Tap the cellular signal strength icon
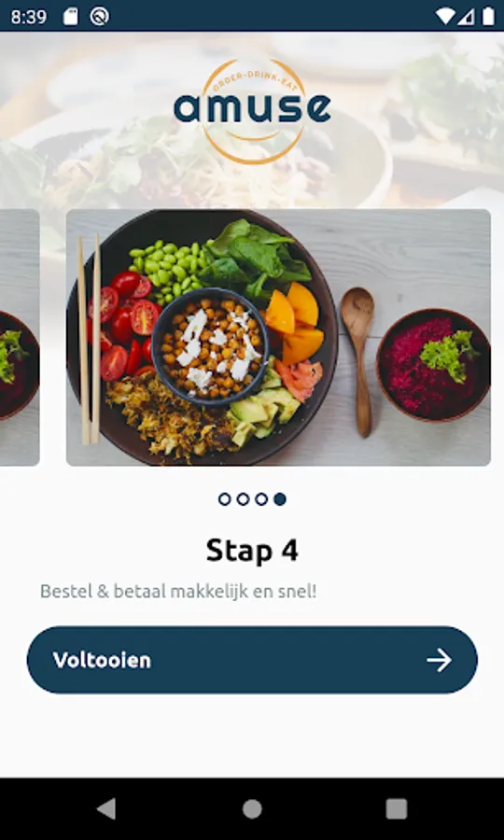Viewport: 504px width, 840px height. click(x=466, y=17)
